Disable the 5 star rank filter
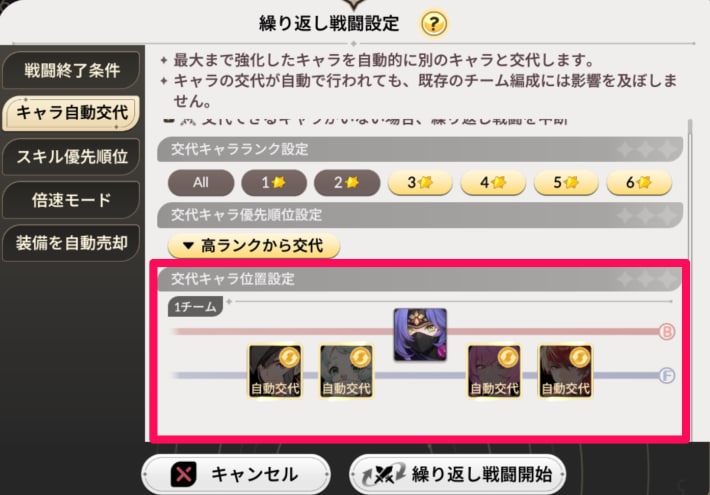 (x=566, y=183)
